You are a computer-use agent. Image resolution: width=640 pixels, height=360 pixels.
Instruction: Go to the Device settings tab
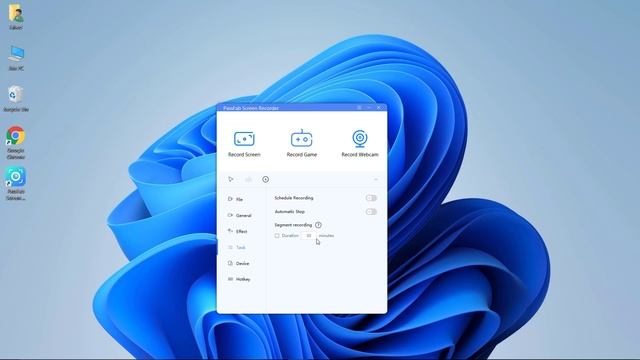pos(238,263)
